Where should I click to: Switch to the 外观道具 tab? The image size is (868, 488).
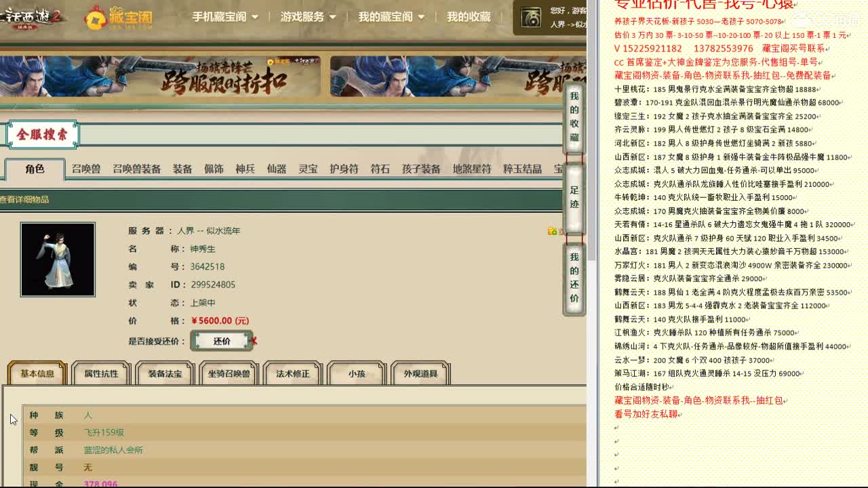(x=420, y=373)
